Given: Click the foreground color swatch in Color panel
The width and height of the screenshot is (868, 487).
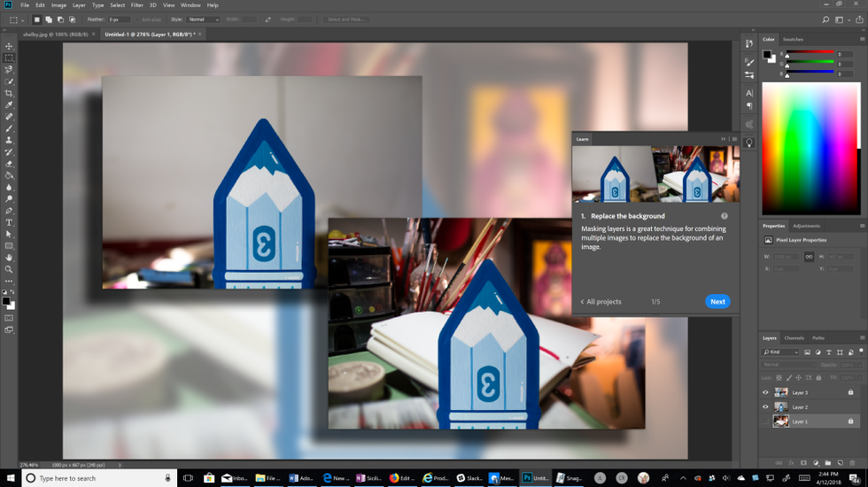Looking at the screenshot, I should coord(767,54).
